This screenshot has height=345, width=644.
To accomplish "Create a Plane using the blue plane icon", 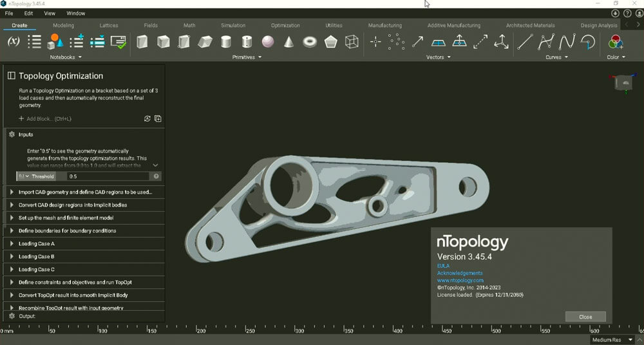I will point(439,42).
